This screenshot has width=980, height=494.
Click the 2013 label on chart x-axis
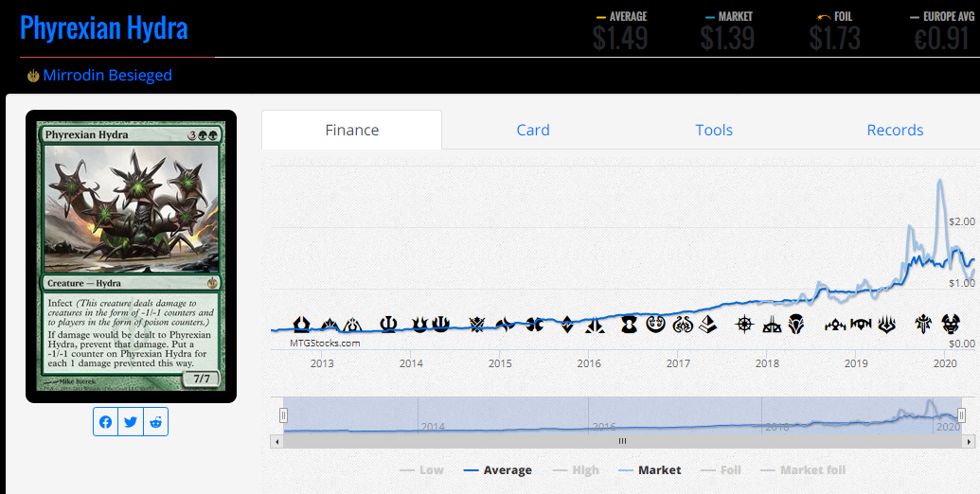322,363
